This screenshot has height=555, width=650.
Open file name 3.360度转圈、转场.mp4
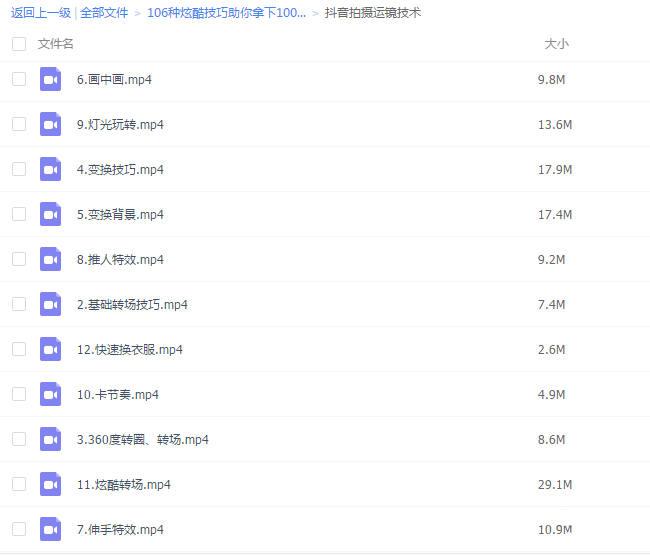pos(143,439)
